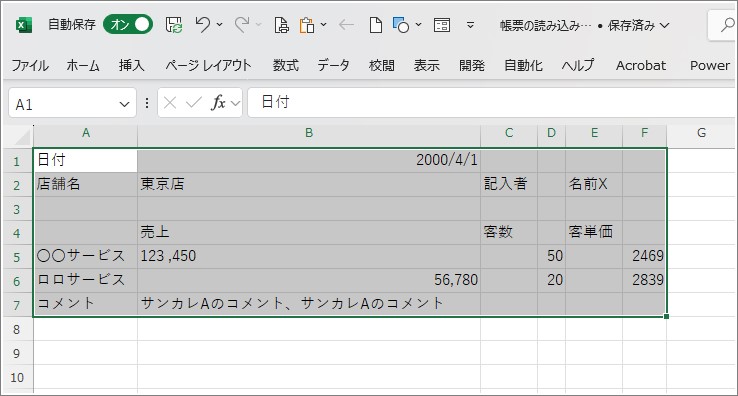Screen dimensions: 738x396
Task: Click the print preview document icon
Action: coord(281,25)
